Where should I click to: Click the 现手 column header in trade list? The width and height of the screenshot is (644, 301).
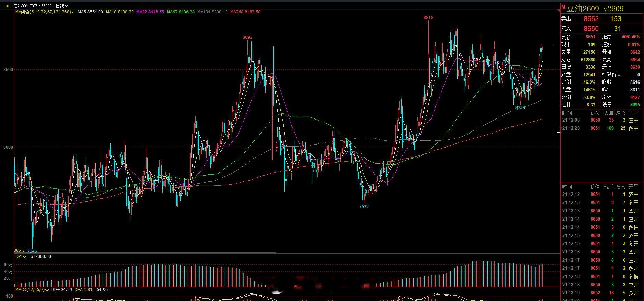[x=609, y=187]
